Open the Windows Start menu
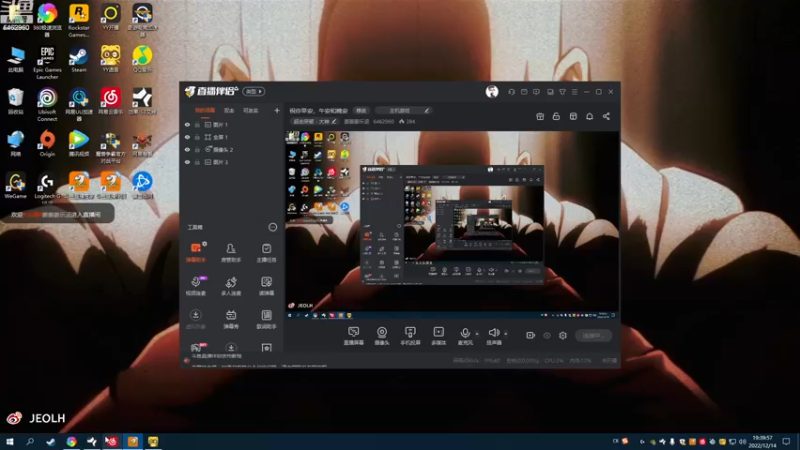The height and width of the screenshot is (450, 800). (10, 441)
